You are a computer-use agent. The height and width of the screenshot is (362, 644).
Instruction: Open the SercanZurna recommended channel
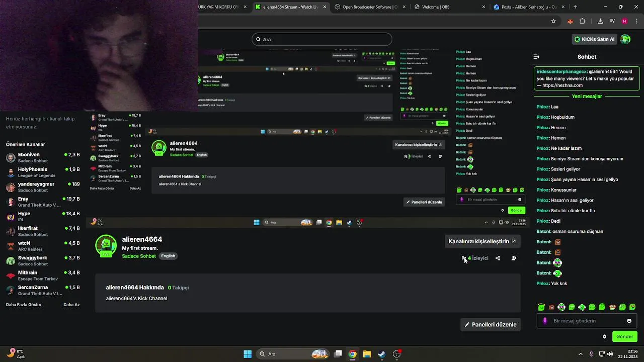[43, 290]
